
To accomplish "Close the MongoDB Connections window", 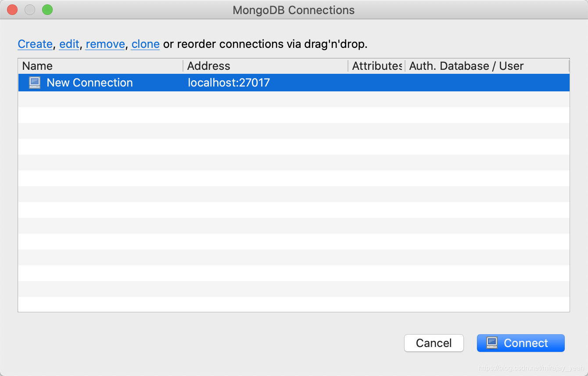I will (12, 10).
